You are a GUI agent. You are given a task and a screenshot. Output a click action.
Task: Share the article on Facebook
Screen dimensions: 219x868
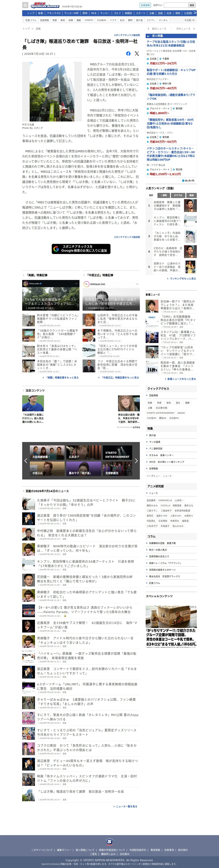click(128, 54)
